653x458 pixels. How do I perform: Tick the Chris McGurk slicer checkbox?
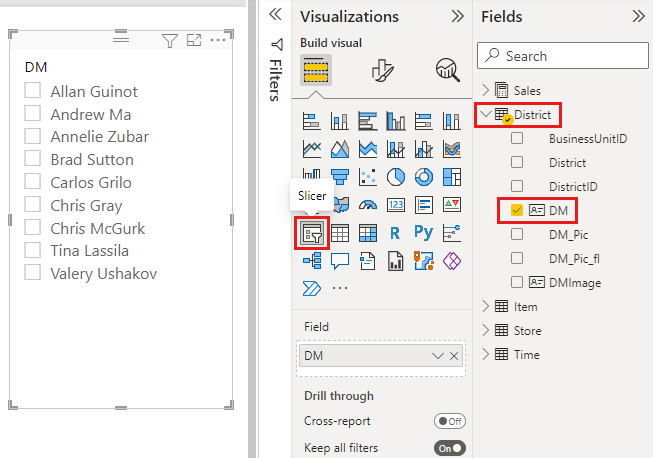point(32,227)
